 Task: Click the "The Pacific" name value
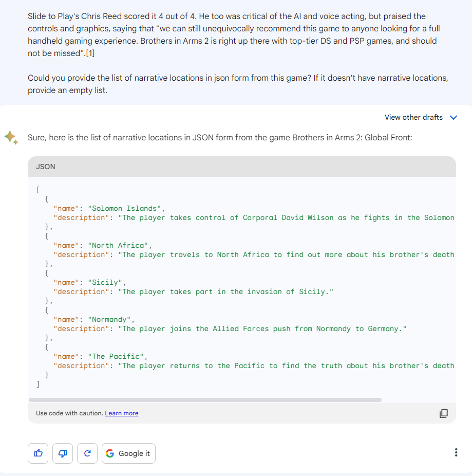point(116,356)
